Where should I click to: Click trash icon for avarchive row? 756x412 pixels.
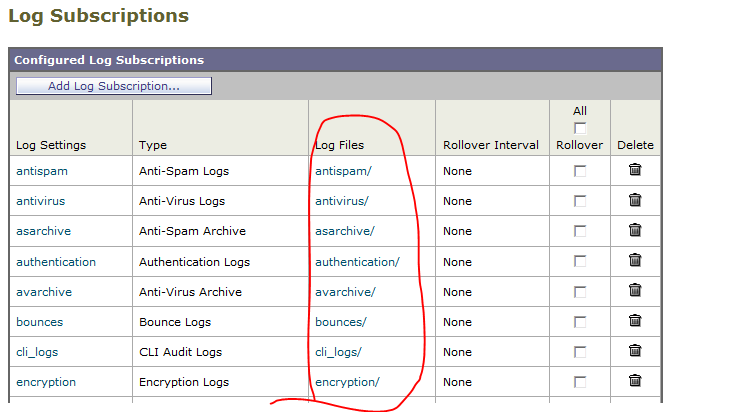point(634,292)
